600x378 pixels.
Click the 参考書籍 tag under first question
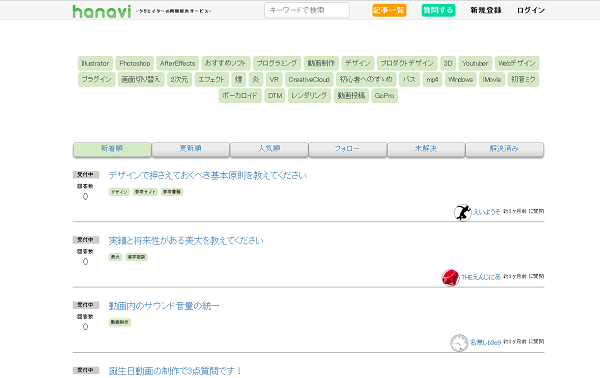tap(172, 192)
